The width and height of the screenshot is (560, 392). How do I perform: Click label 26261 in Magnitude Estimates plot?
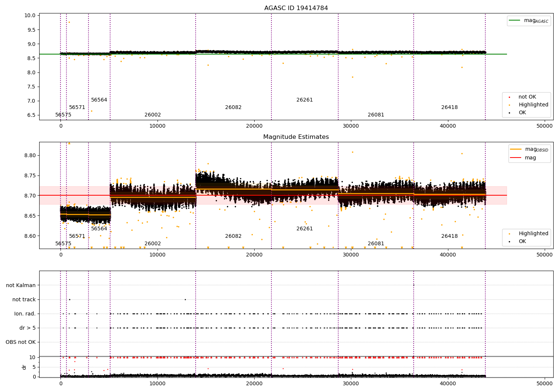point(305,229)
